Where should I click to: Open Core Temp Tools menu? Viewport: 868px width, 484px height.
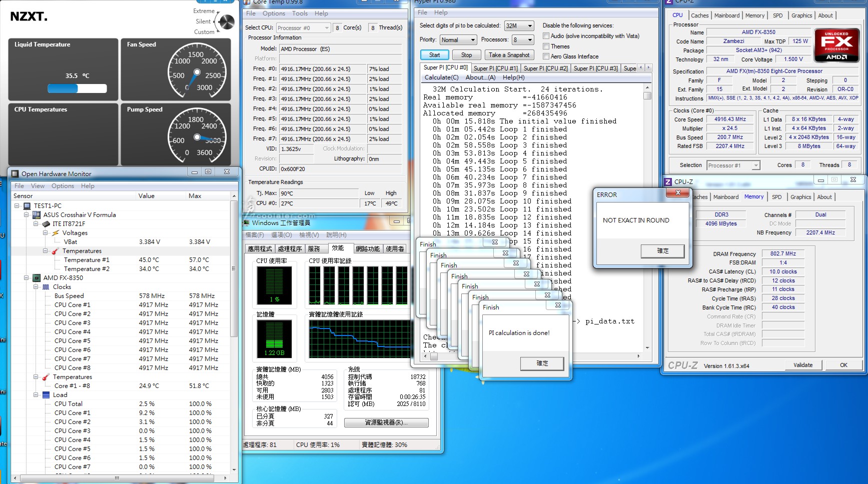[300, 13]
